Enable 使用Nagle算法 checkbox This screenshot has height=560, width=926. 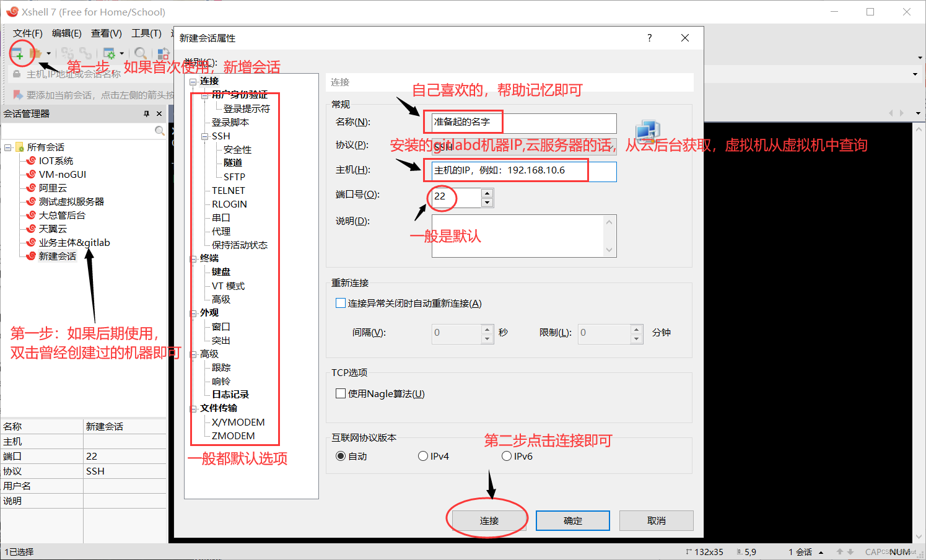coord(340,393)
